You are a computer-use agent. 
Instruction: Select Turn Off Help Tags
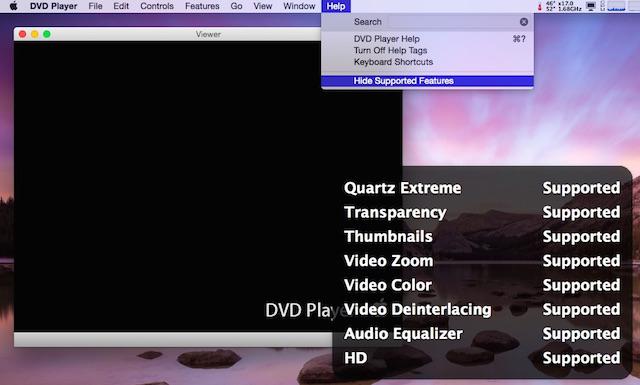427,50
